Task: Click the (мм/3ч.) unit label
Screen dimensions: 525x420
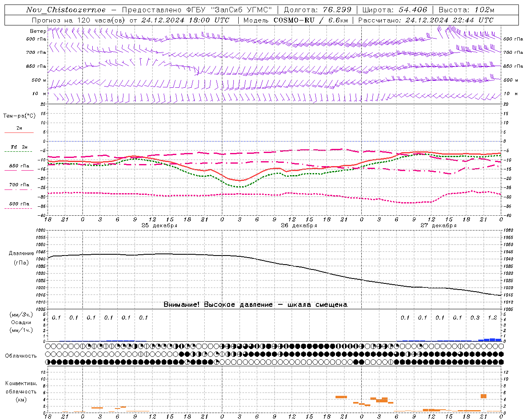Action: (x=21, y=315)
